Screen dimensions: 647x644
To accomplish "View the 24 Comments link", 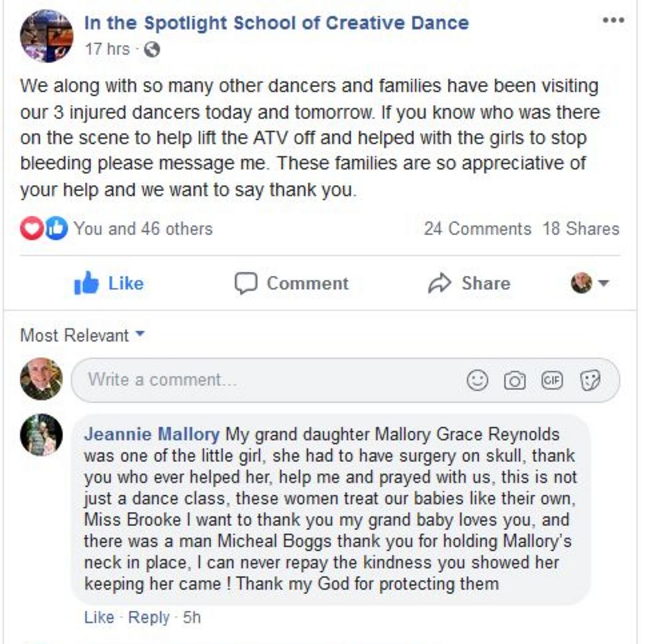I will pyautogui.click(x=477, y=229).
